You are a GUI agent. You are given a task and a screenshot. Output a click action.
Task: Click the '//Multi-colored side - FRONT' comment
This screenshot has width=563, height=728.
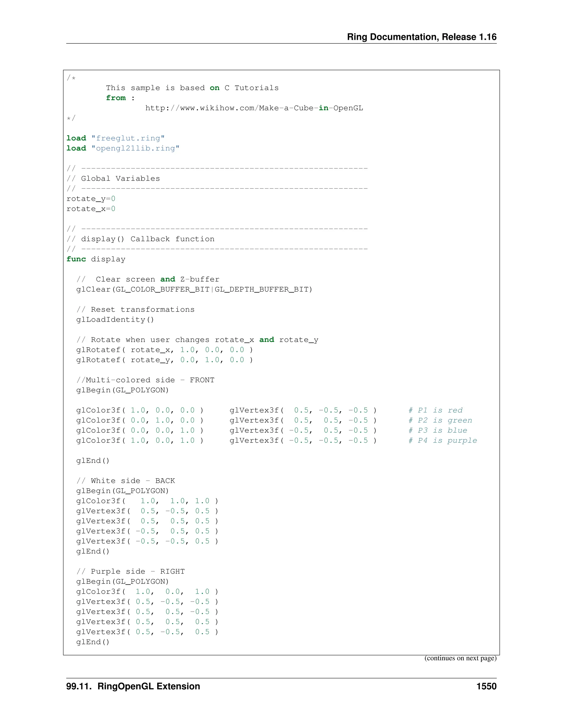[x=145, y=380]
